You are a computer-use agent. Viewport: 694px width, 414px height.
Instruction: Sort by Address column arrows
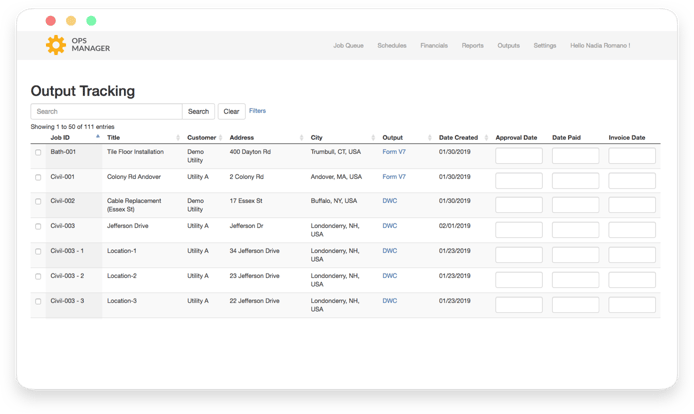pyautogui.click(x=301, y=138)
